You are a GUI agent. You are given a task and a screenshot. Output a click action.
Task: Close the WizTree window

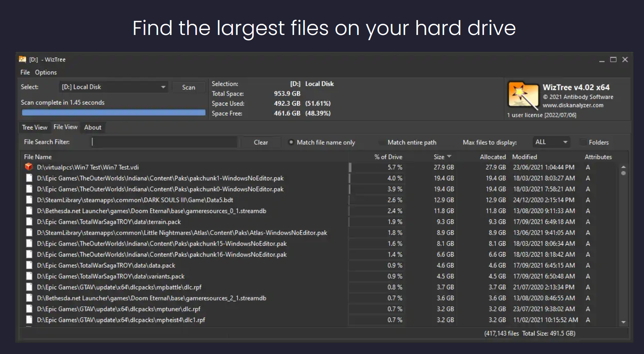click(625, 59)
